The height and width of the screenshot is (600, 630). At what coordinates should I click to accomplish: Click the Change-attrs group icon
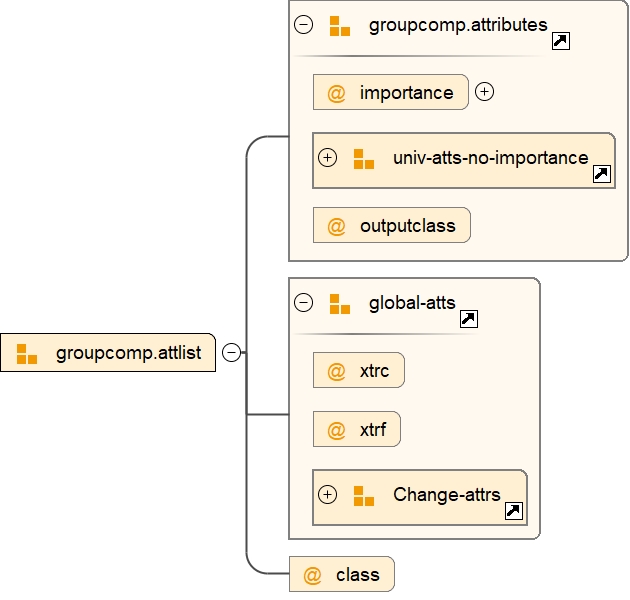pos(364,496)
